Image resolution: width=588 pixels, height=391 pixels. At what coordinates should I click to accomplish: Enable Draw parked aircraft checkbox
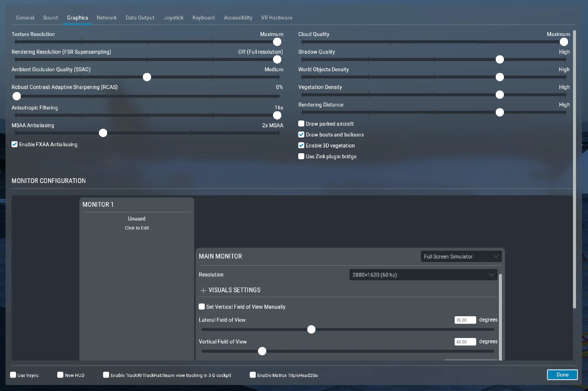point(301,124)
